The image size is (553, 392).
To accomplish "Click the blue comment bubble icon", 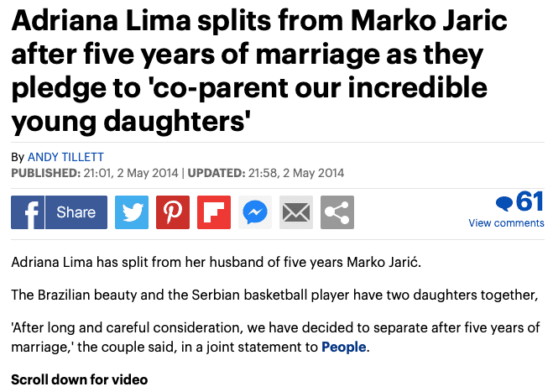I will (504, 203).
